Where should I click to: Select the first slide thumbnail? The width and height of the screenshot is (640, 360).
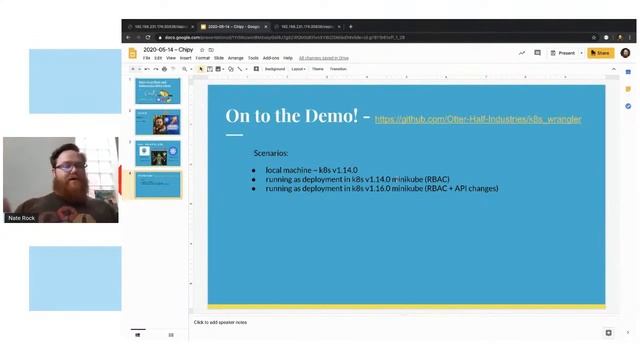(x=158, y=91)
